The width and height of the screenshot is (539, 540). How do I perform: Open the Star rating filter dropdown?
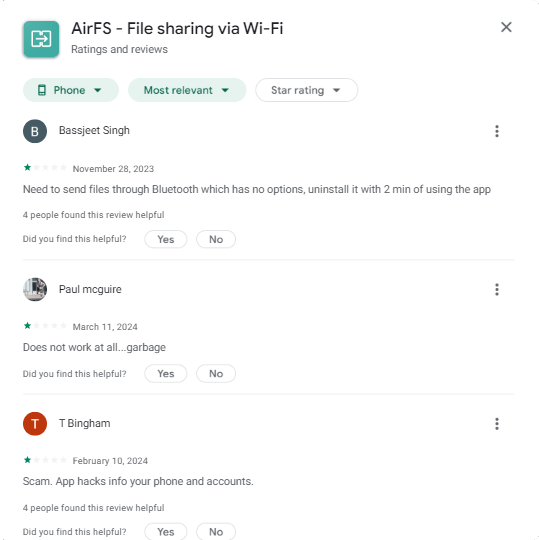[x=307, y=90]
